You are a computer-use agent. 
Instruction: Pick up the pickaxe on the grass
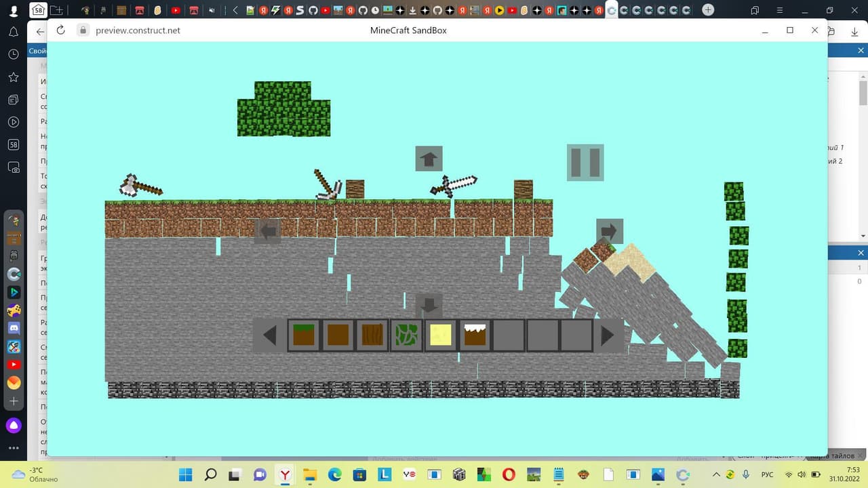coord(328,184)
